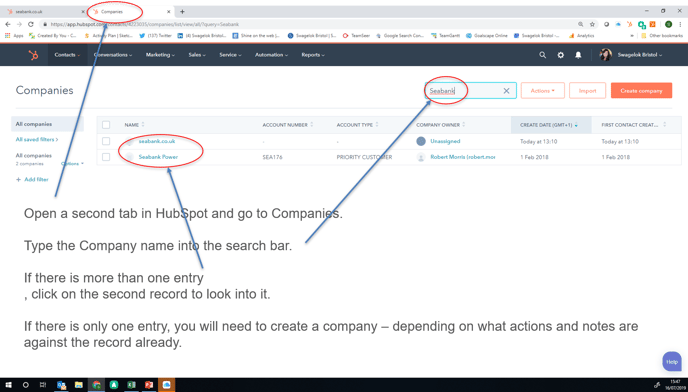This screenshot has width=688, height=392.
Task: Open the purple Help chat bubble
Action: coord(672,362)
